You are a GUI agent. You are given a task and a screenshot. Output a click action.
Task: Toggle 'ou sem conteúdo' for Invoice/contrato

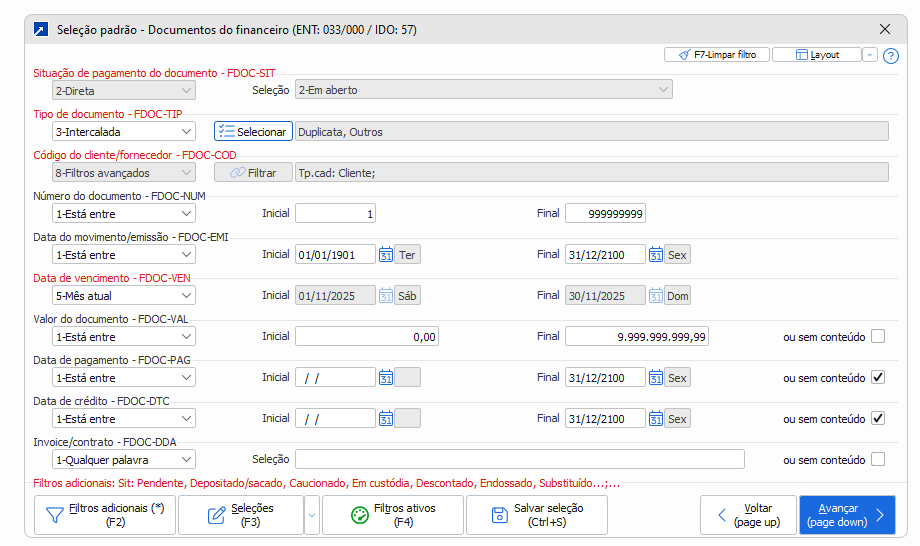[x=878, y=460]
